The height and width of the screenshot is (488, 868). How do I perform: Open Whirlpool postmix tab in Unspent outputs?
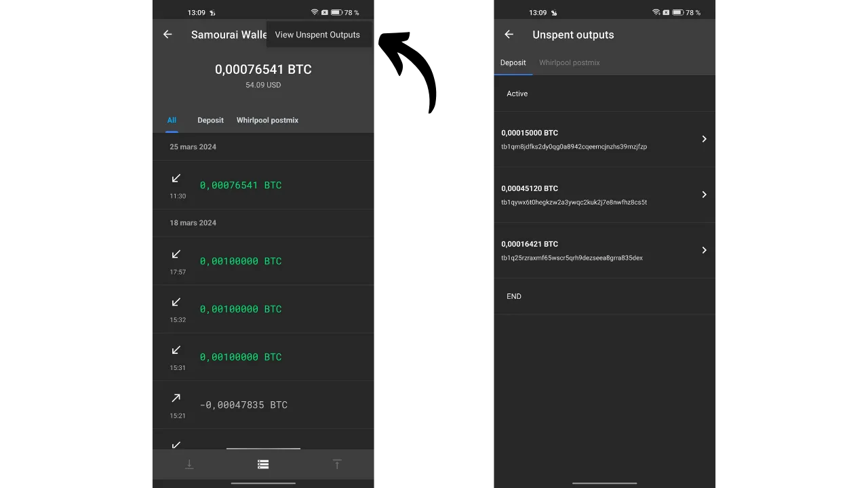[569, 62]
